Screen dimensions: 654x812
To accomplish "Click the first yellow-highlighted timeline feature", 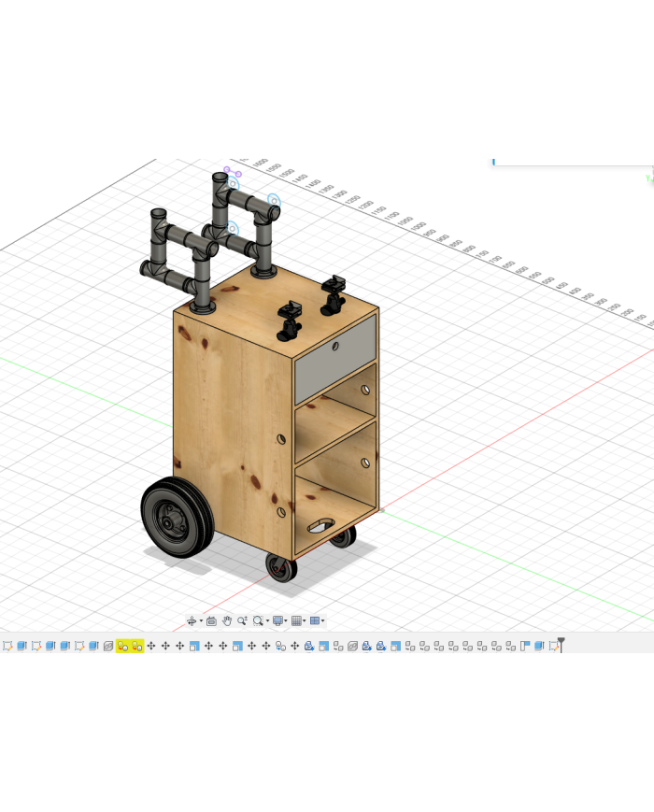I will point(122,646).
